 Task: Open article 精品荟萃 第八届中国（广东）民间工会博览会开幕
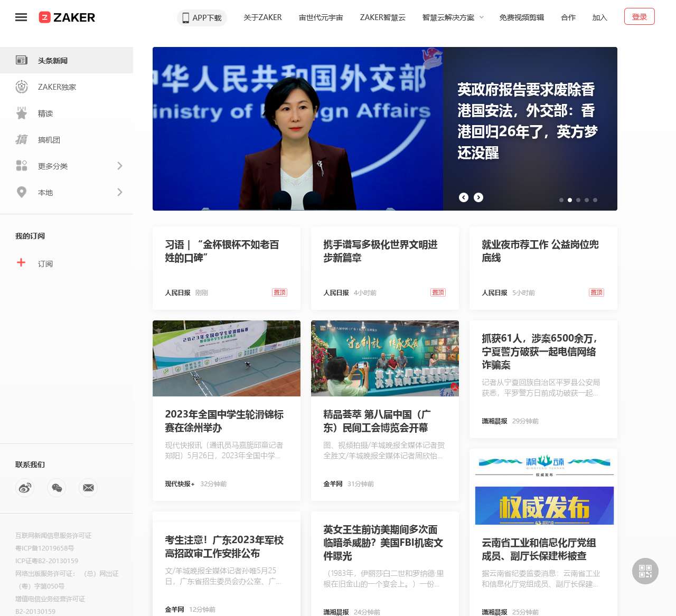[377, 421]
